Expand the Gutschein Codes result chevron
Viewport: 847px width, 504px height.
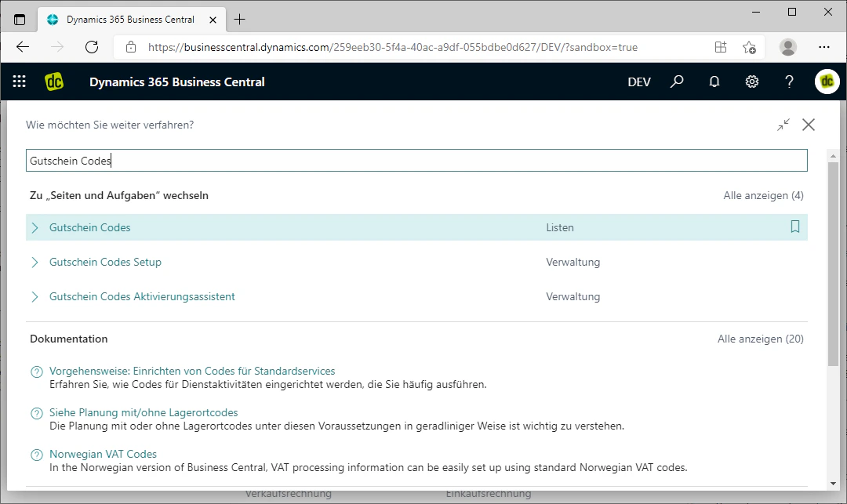35,228
